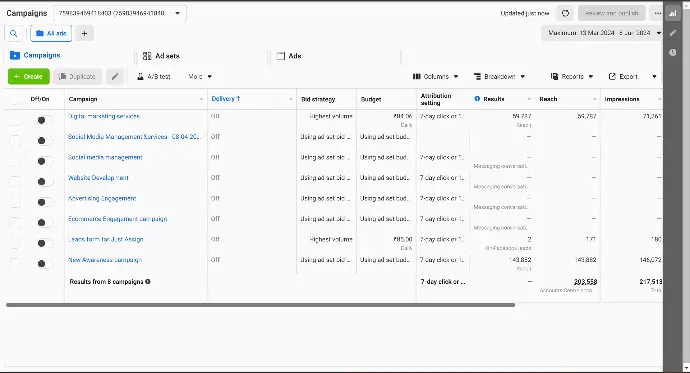Toggle the Digital marketing services campaign switch
This screenshot has width=690, height=373.
click(x=44, y=120)
